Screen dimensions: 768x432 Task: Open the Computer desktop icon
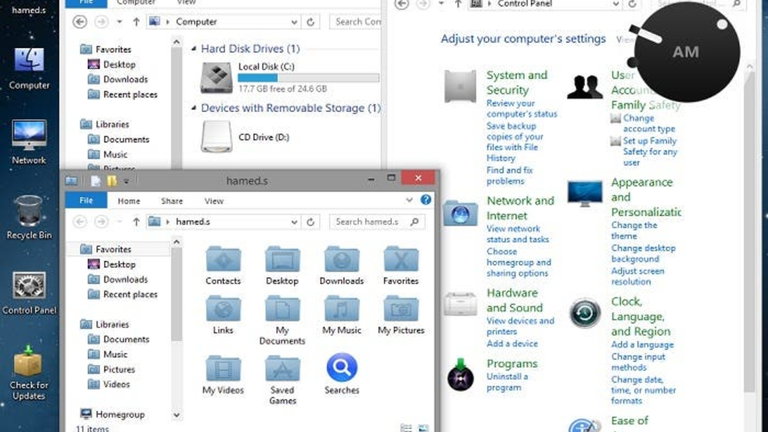click(29, 61)
